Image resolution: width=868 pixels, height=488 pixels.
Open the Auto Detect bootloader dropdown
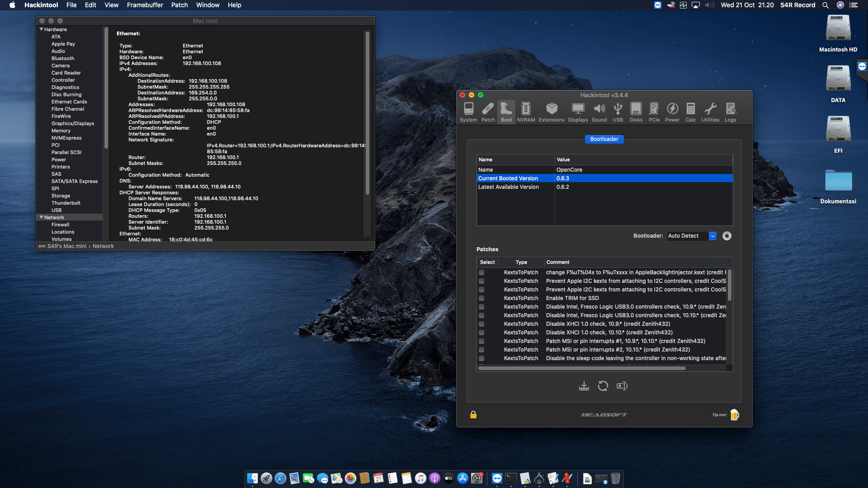click(x=713, y=236)
